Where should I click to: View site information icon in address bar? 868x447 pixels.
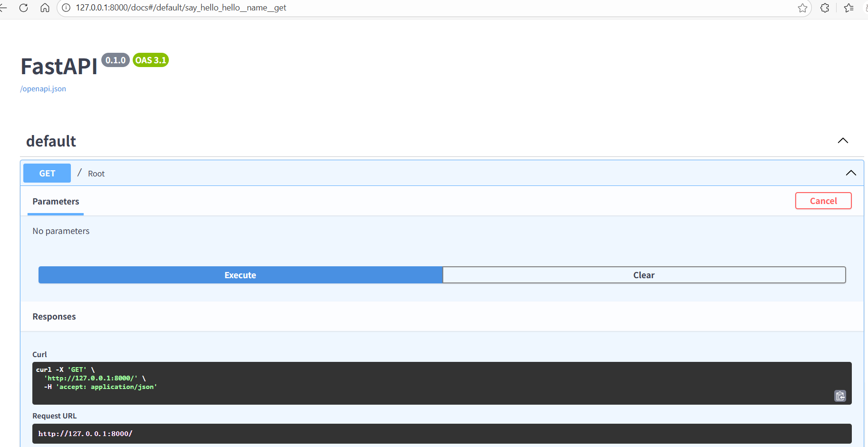point(66,8)
